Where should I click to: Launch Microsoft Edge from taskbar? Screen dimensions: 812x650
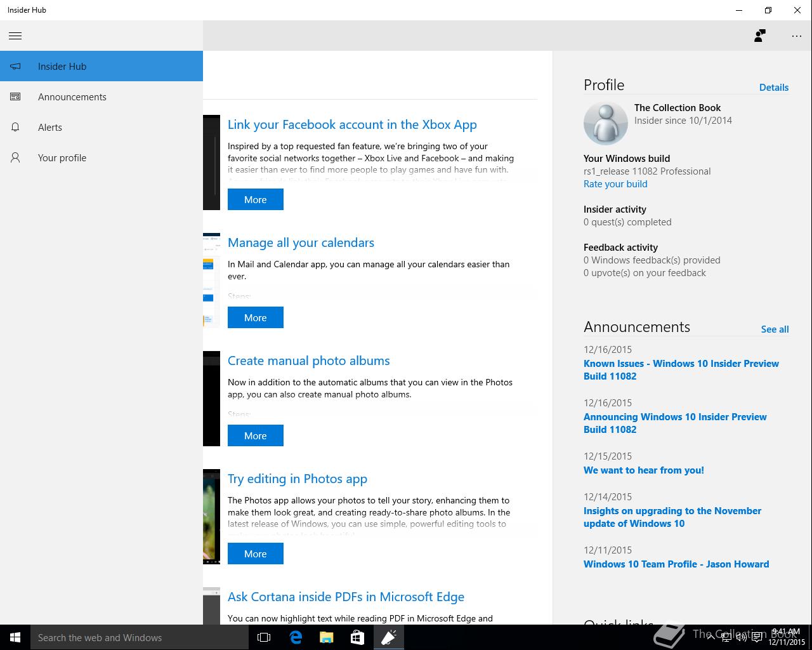296,637
